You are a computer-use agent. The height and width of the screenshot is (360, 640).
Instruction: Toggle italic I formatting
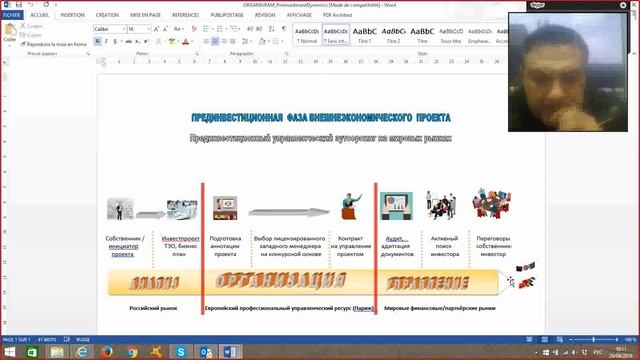pos(106,41)
